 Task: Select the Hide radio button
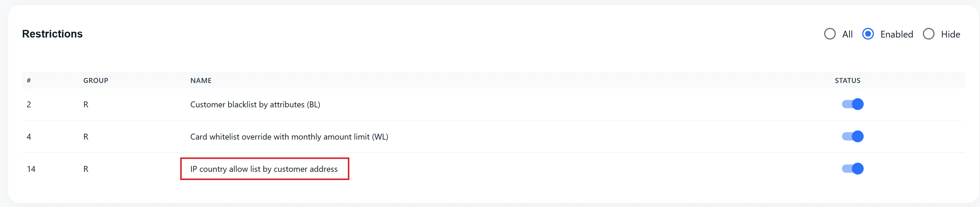pyautogui.click(x=929, y=34)
